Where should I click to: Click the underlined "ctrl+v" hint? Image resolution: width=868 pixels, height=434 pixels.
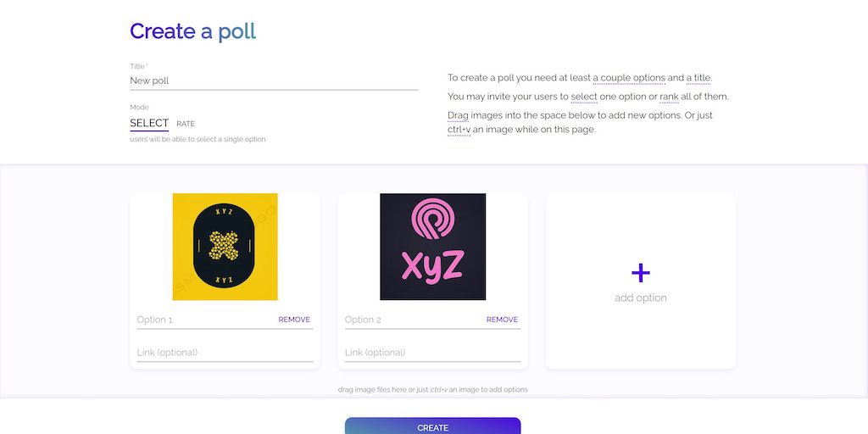tap(459, 130)
